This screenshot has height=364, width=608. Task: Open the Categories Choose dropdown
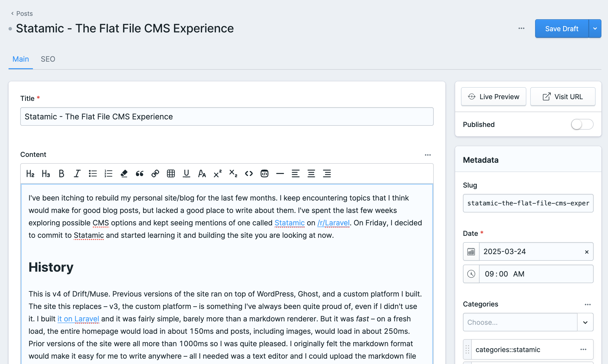tap(528, 322)
